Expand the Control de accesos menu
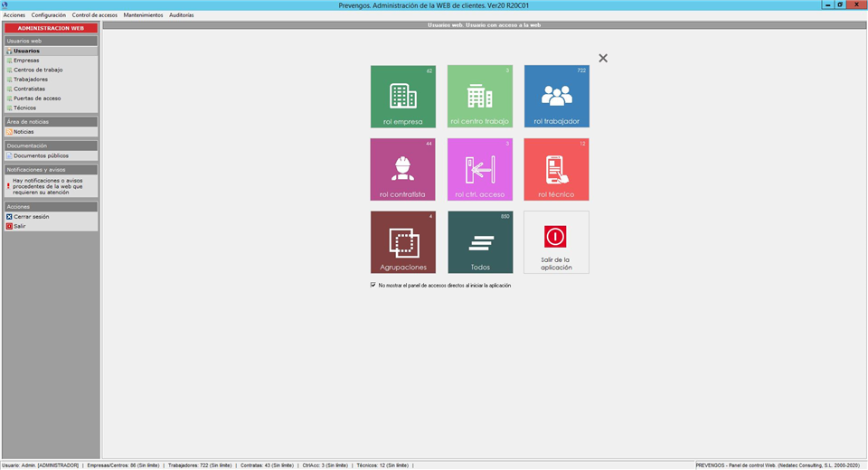The height and width of the screenshot is (470, 868). coord(94,15)
